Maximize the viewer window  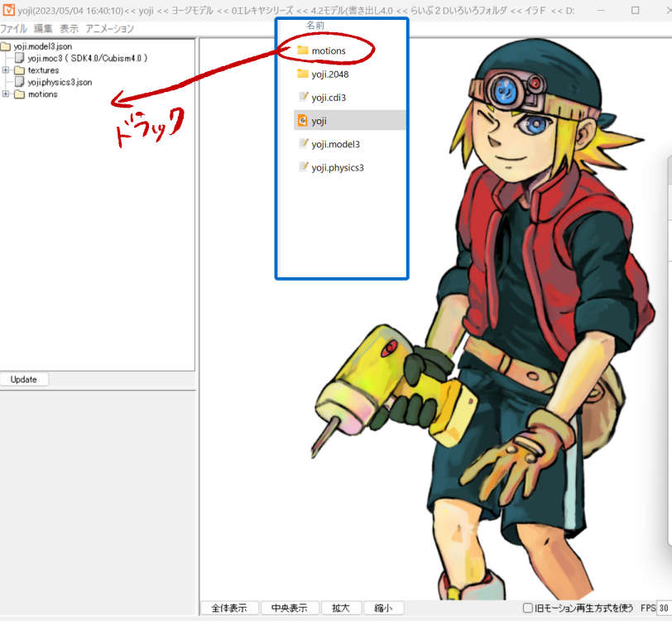click(635, 10)
